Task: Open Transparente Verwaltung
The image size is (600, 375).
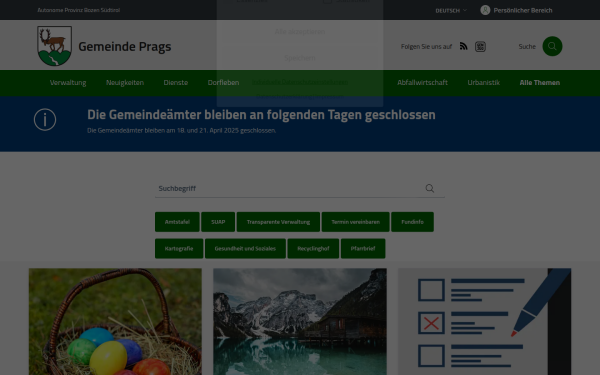Action: (x=278, y=222)
